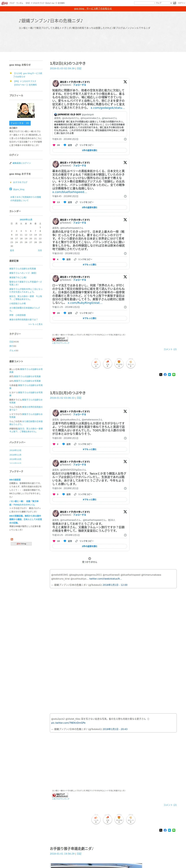
Task: Click X logo on 午前0:00 January 1 tweet
Action: point(125,411)
